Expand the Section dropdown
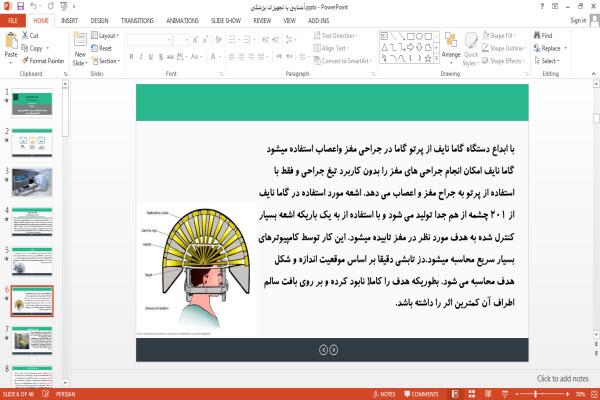Viewport: 600px width, 400px height. click(106, 61)
